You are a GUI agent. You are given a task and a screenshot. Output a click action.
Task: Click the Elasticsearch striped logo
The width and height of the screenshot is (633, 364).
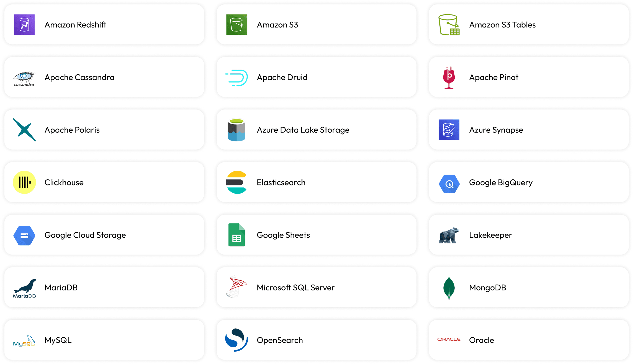click(236, 182)
